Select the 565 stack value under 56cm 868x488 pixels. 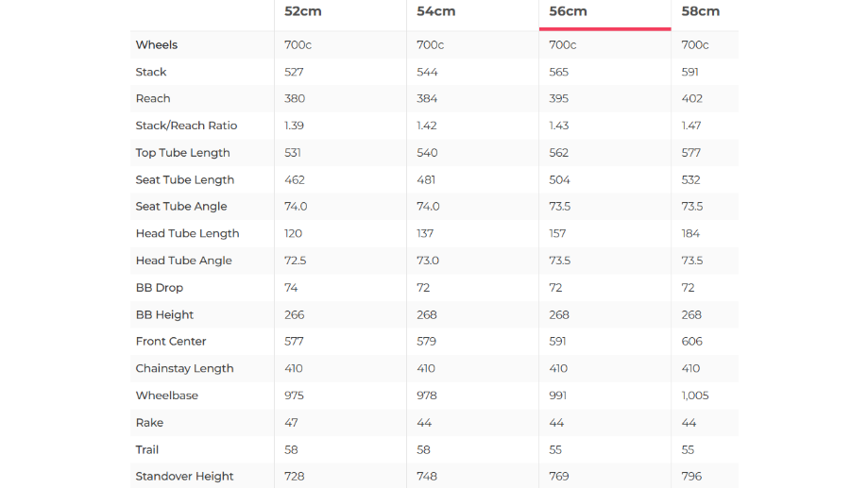coord(559,72)
